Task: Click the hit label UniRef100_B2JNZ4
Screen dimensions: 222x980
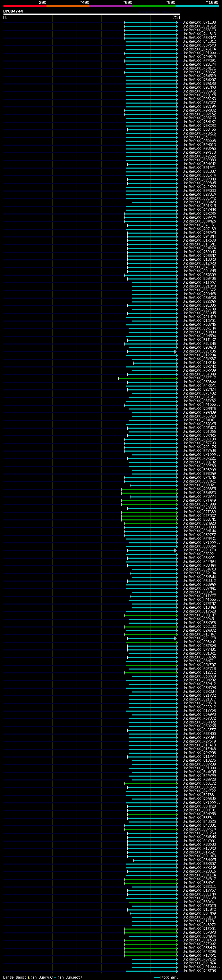Action: (x=199, y=963)
